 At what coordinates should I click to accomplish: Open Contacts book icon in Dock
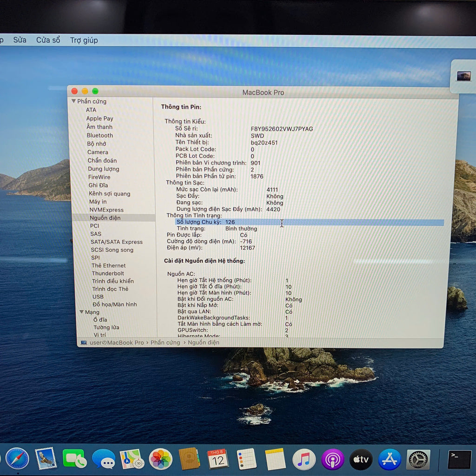coord(189,459)
